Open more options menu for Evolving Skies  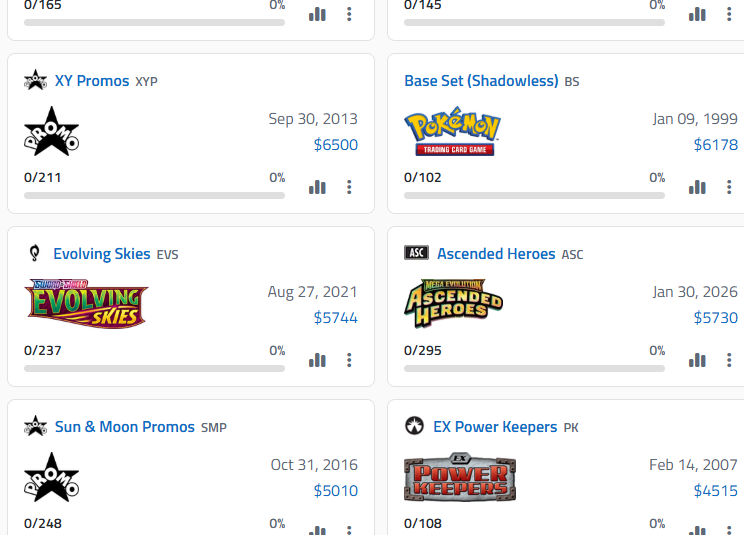click(349, 360)
